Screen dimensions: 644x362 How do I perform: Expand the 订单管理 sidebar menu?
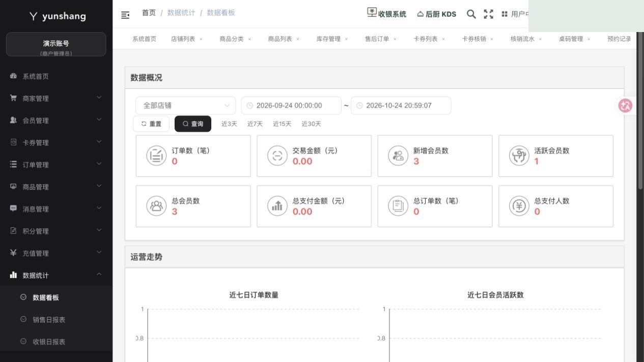(56, 165)
